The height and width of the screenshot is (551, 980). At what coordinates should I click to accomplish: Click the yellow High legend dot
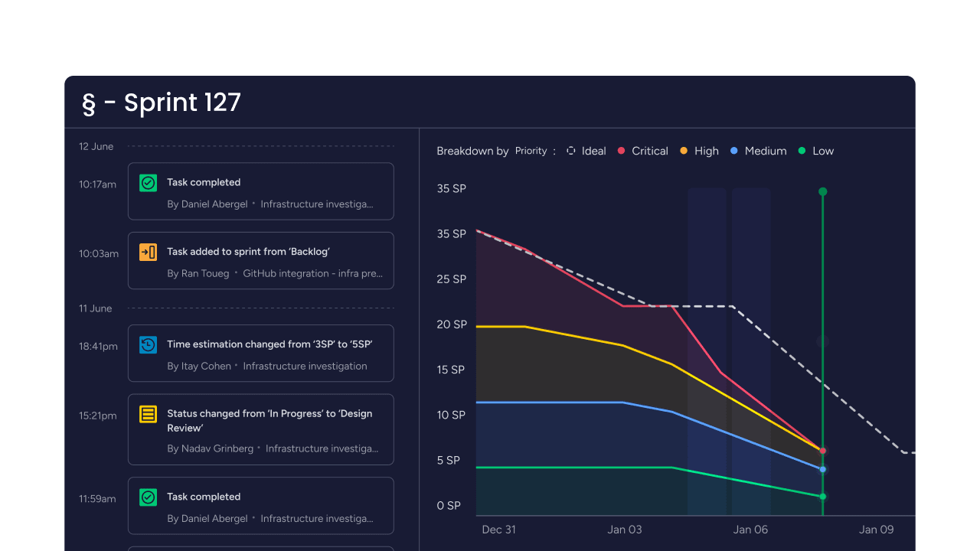[x=682, y=151]
